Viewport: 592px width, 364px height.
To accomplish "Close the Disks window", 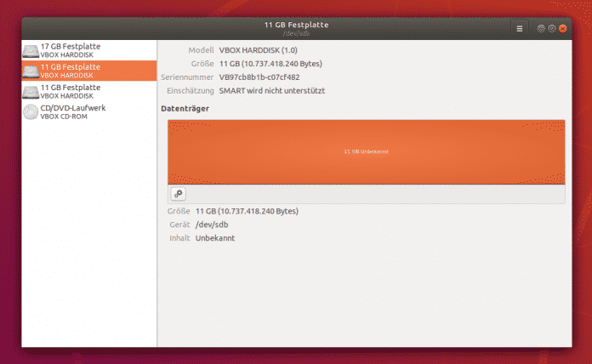I will pos(563,28).
